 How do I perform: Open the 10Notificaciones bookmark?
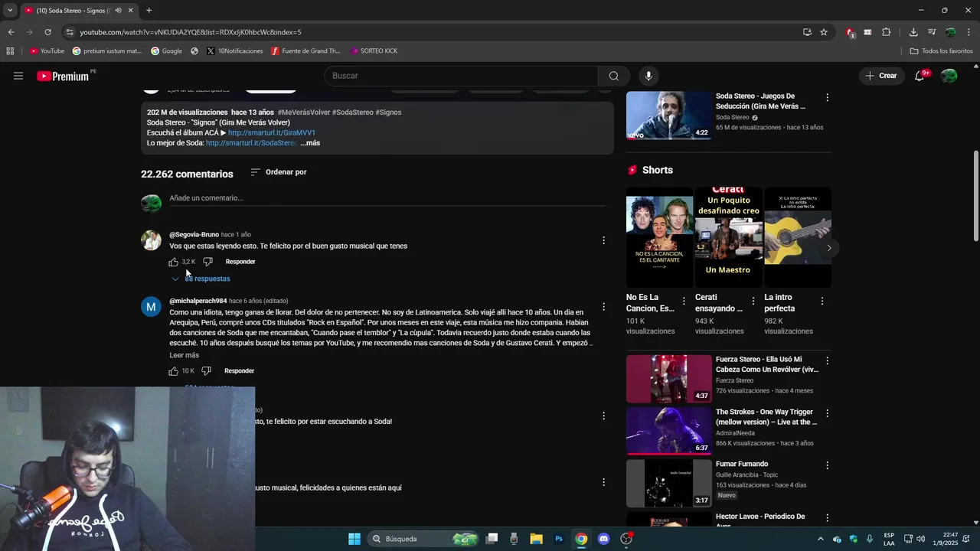coord(234,51)
